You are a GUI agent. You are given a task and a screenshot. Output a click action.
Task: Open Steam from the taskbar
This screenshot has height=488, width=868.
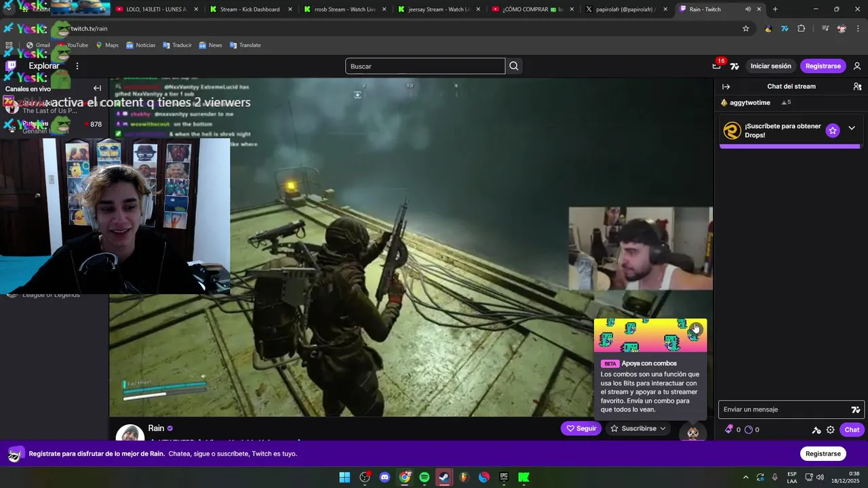click(x=444, y=477)
